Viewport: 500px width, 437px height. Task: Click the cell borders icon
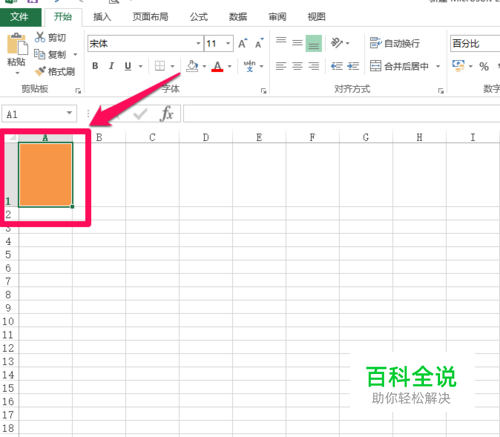tap(160, 66)
